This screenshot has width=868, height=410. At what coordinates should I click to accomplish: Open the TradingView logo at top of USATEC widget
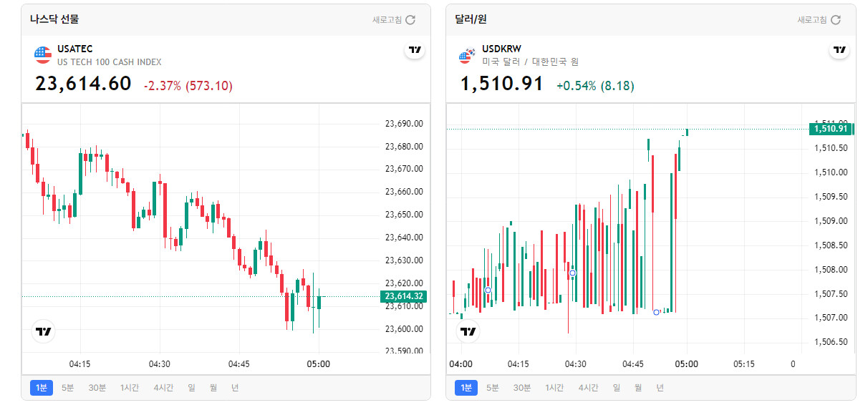[415, 50]
